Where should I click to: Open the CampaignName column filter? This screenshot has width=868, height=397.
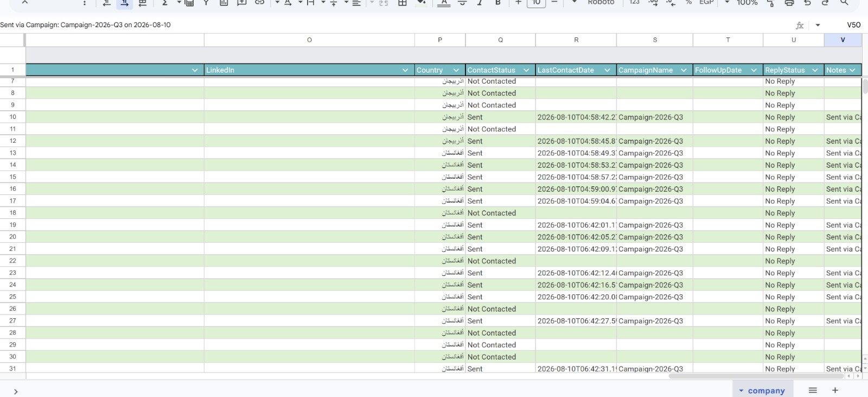pos(684,70)
